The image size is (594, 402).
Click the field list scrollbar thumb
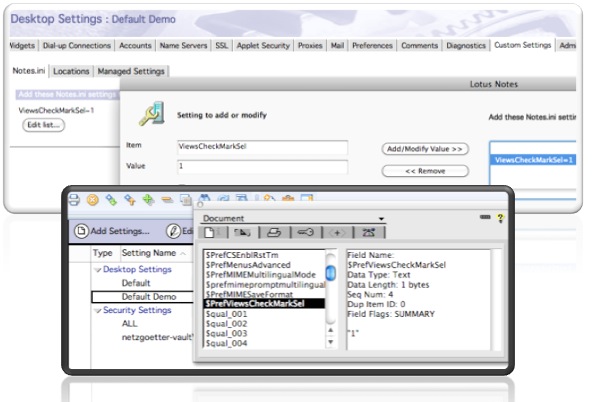(331, 273)
